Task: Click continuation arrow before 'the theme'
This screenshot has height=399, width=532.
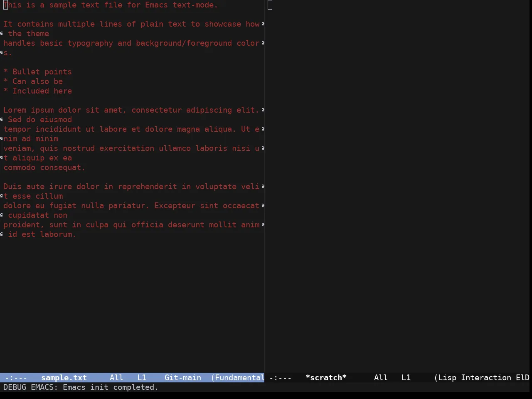Action: [2, 34]
